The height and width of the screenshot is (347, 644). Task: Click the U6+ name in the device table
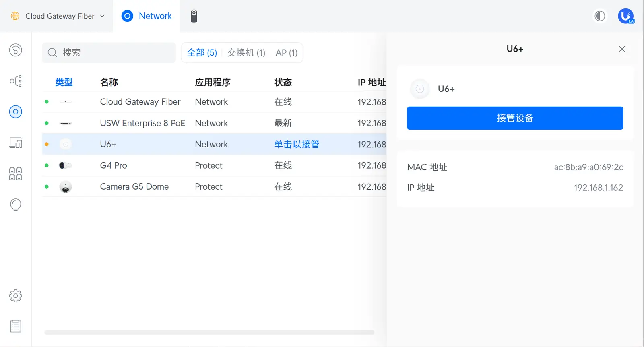[x=108, y=144]
